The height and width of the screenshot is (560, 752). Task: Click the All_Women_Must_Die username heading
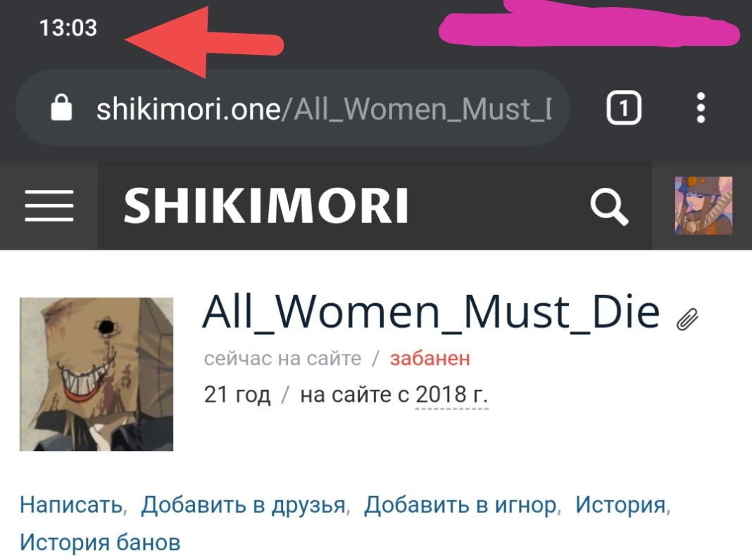(431, 312)
